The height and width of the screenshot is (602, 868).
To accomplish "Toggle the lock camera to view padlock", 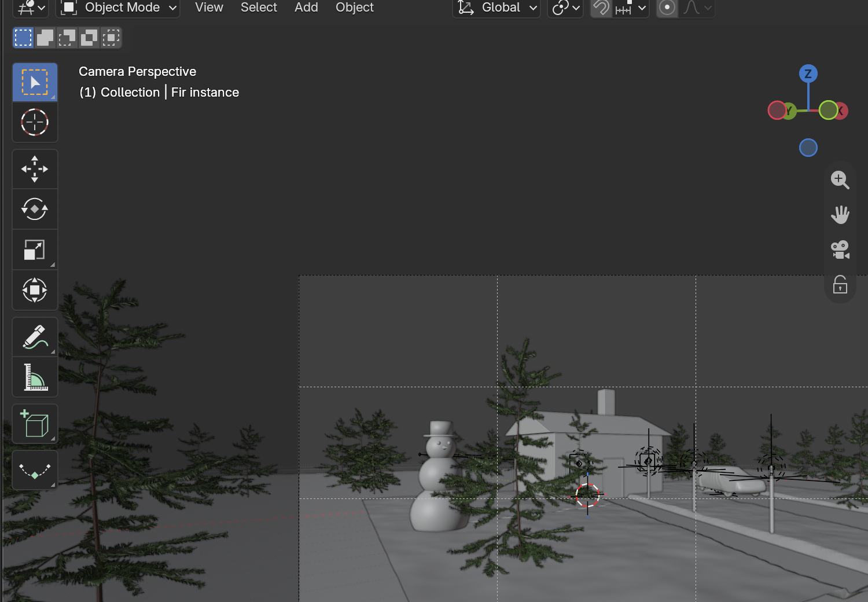I will (840, 284).
